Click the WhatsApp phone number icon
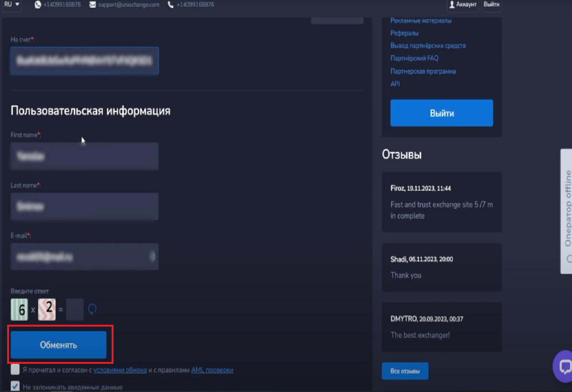 pos(38,5)
